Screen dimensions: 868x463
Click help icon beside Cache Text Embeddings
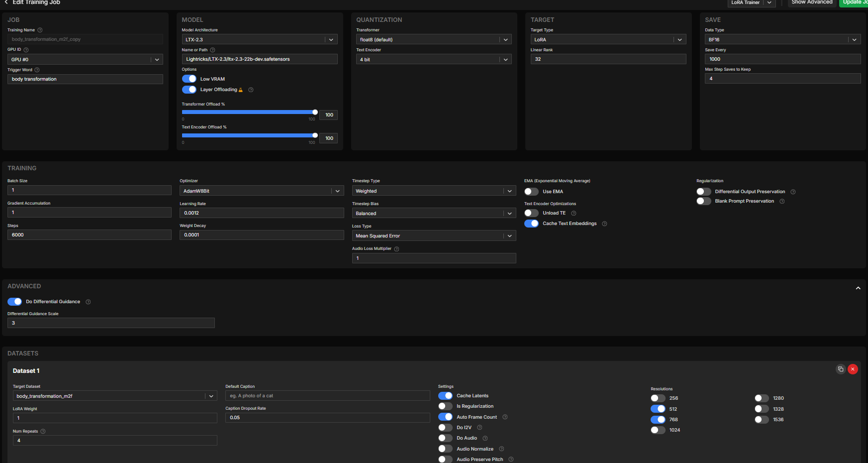pyautogui.click(x=604, y=224)
